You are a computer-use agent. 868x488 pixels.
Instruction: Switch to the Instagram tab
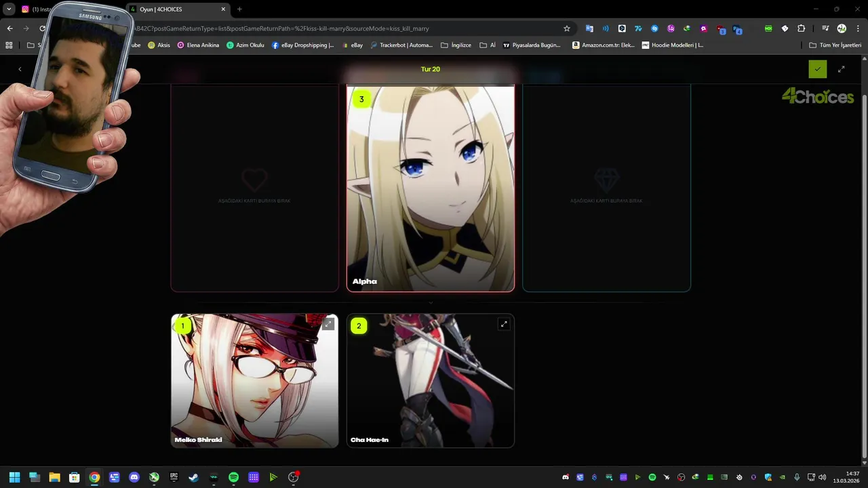pos(35,9)
